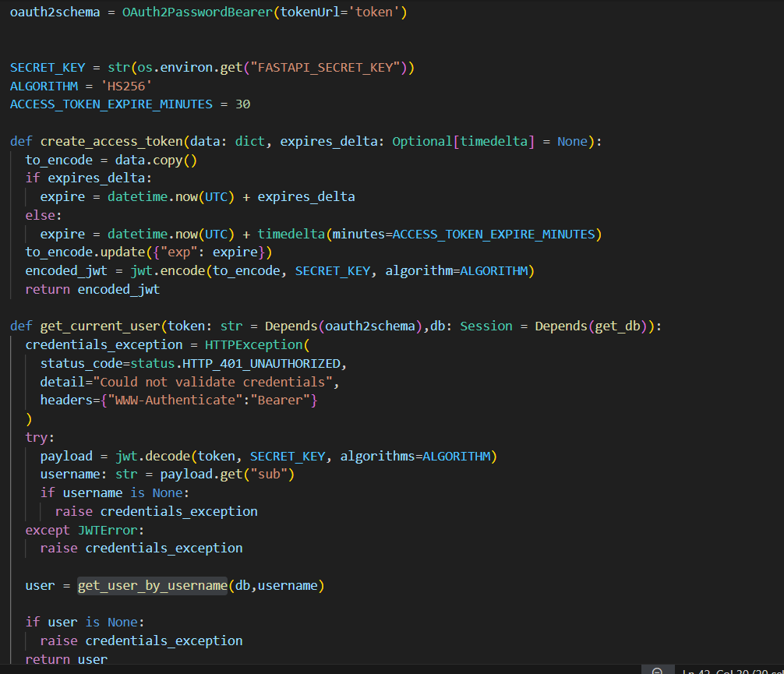This screenshot has height=674, width=784.
Task: Click the "sub" string in payload.get
Action: [x=269, y=474]
